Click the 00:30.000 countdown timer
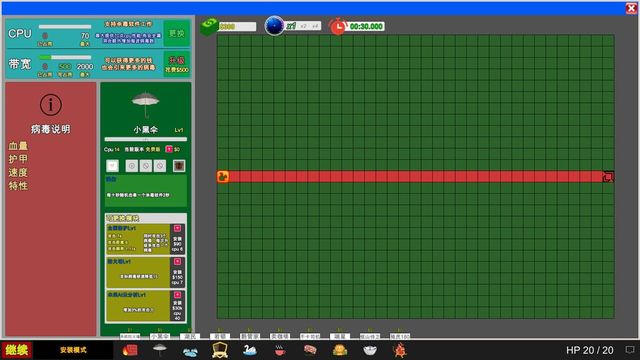 coord(366,27)
